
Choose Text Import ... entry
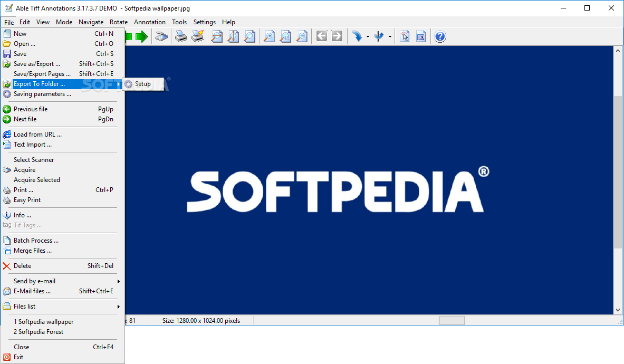pyautogui.click(x=63, y=145)
